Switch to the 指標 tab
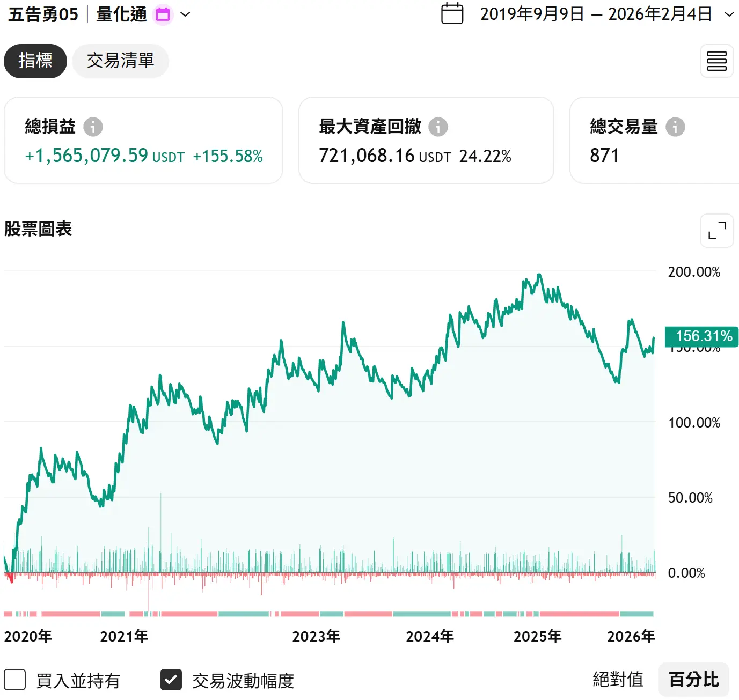 click(x=35, y=61)
